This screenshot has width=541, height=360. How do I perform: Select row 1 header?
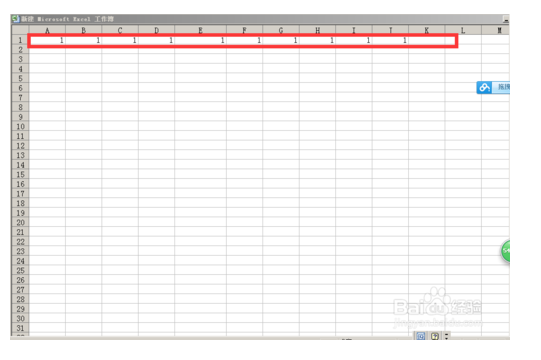click(x=20, y=40)
